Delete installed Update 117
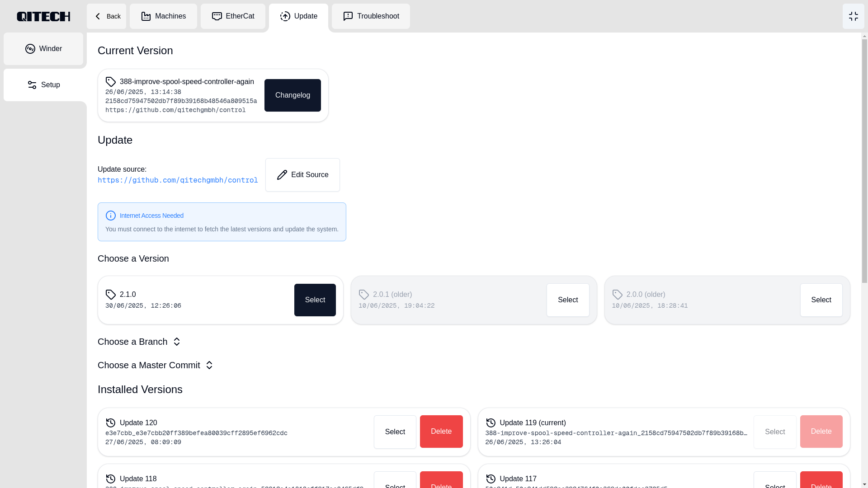This screenshot has height=488, width=868. click(x=821, y=480)
